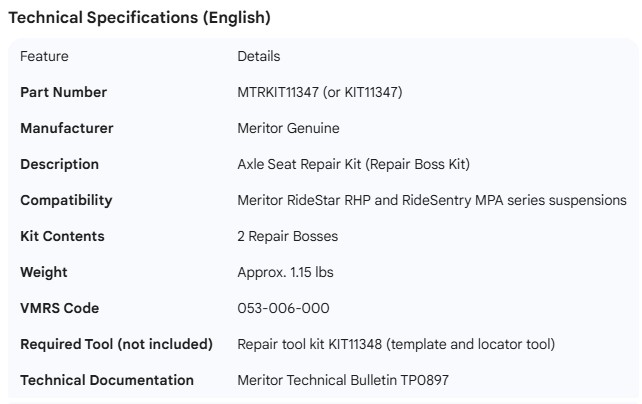Click the Approx. 1.15 lbs value
This screenshot has width=642, height=404.
coord(287,272)
